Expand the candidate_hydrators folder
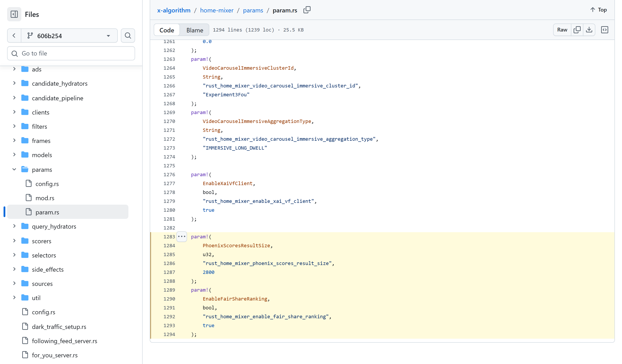The width and height of the screenshot is (622, 364). point(14,83)
